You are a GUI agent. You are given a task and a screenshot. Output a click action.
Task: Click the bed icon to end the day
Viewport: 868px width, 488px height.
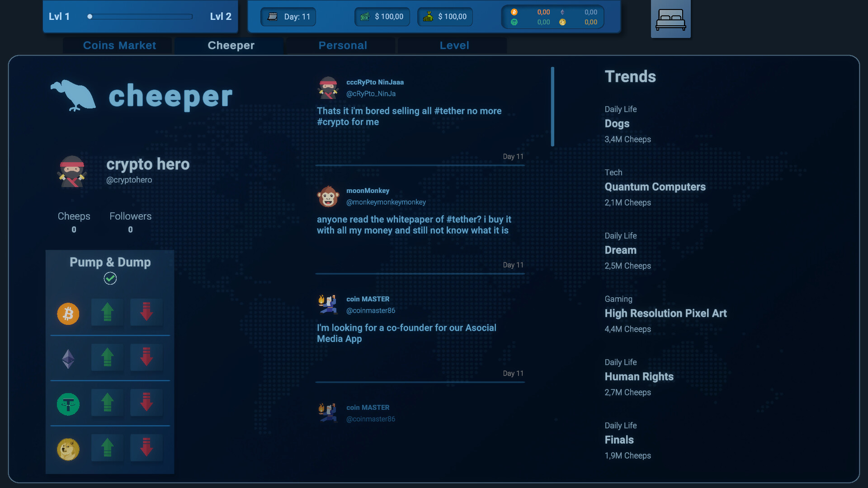click(x=670, y=19)
